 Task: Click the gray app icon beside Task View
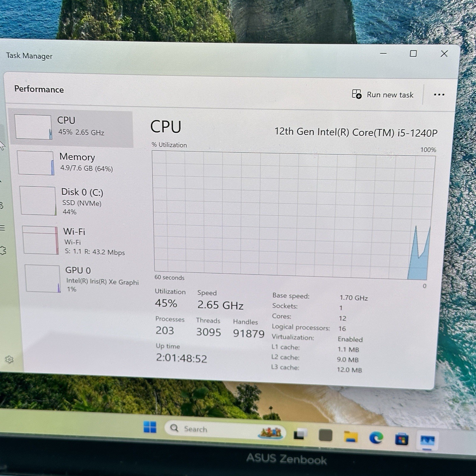[x=325, y=435]
